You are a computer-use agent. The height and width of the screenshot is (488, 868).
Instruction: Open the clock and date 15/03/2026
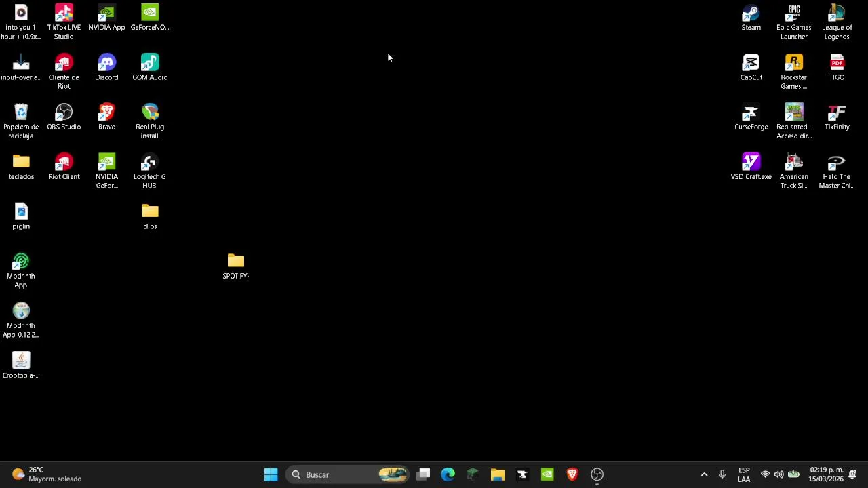coord(827,474)
